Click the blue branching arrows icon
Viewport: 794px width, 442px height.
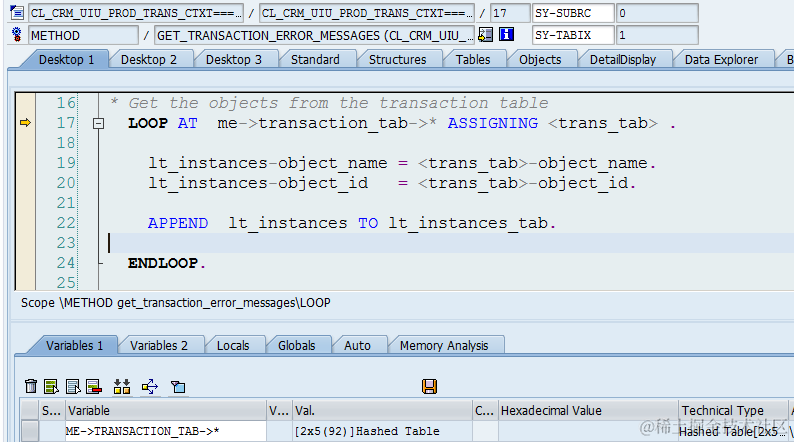point(150,387)
